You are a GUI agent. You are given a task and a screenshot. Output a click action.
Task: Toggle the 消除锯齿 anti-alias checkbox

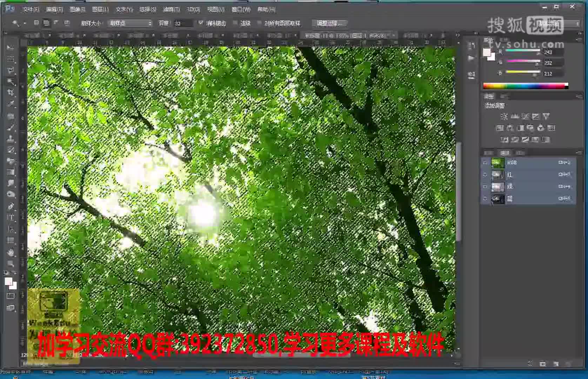[201, 23]
